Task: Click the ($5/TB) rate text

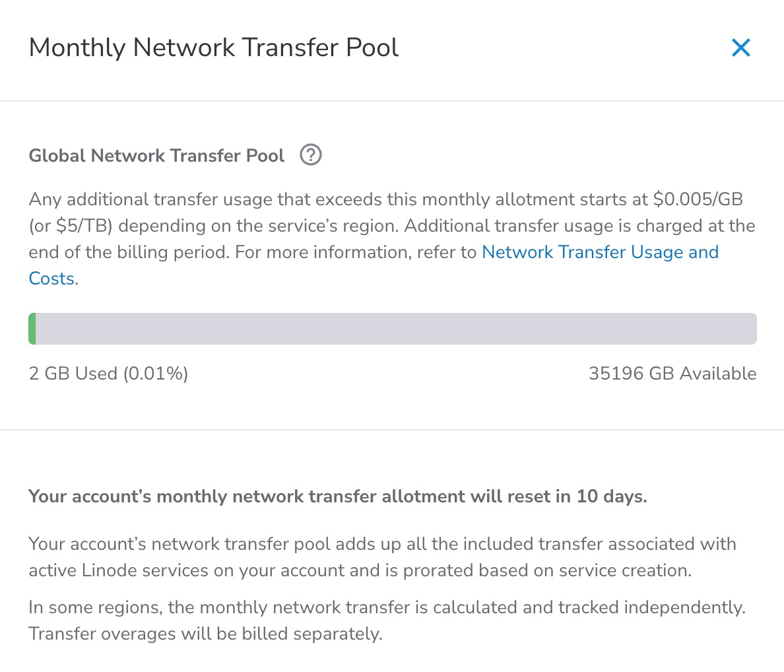Action: coord(71,226)
